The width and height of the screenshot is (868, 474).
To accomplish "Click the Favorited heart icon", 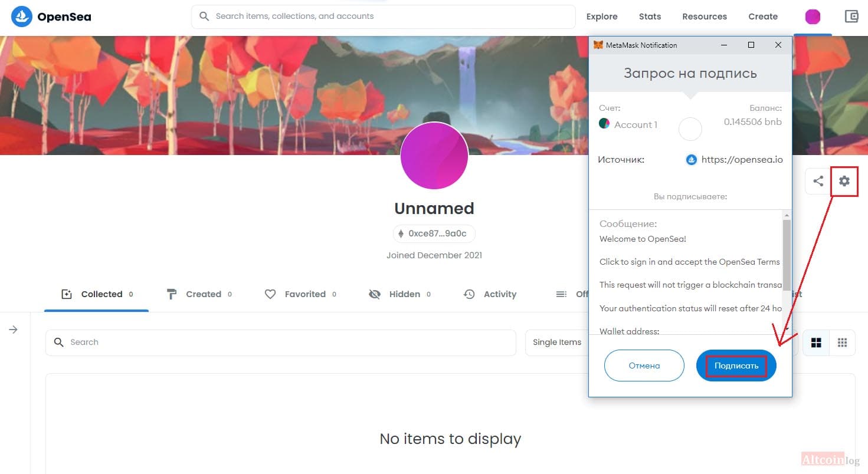I will coord(270,294).
